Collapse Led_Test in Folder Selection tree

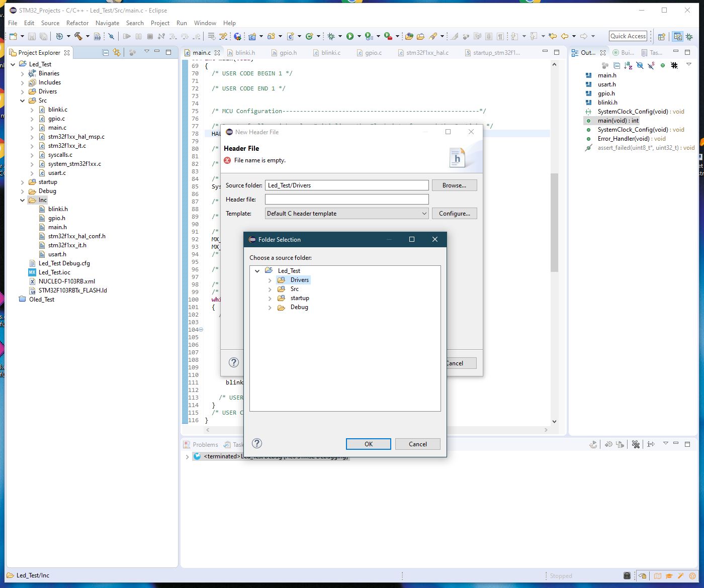(x=257, y=271)
